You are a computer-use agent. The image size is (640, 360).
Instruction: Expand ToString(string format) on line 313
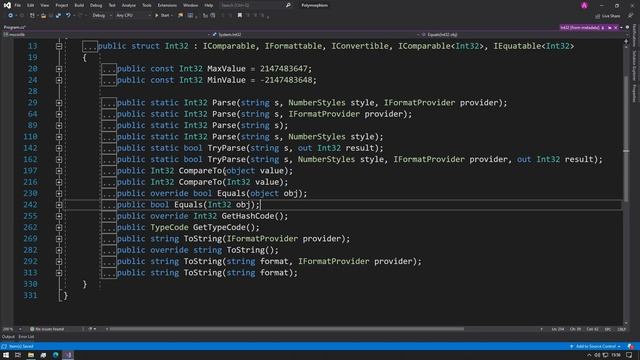tap(59, 273)
